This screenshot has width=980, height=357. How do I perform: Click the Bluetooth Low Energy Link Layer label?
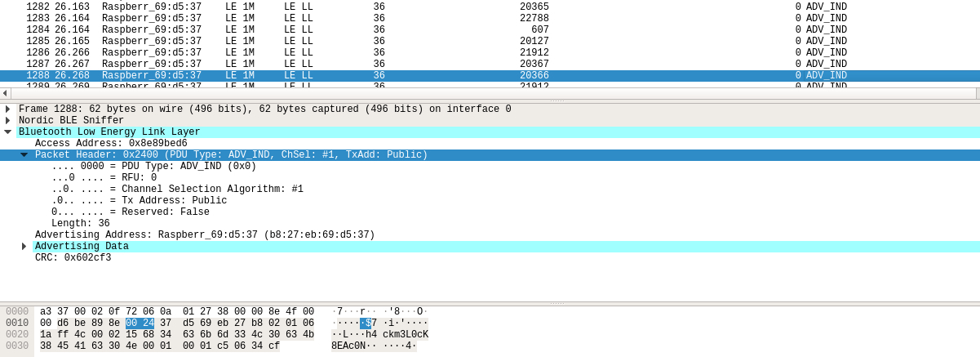109,132
